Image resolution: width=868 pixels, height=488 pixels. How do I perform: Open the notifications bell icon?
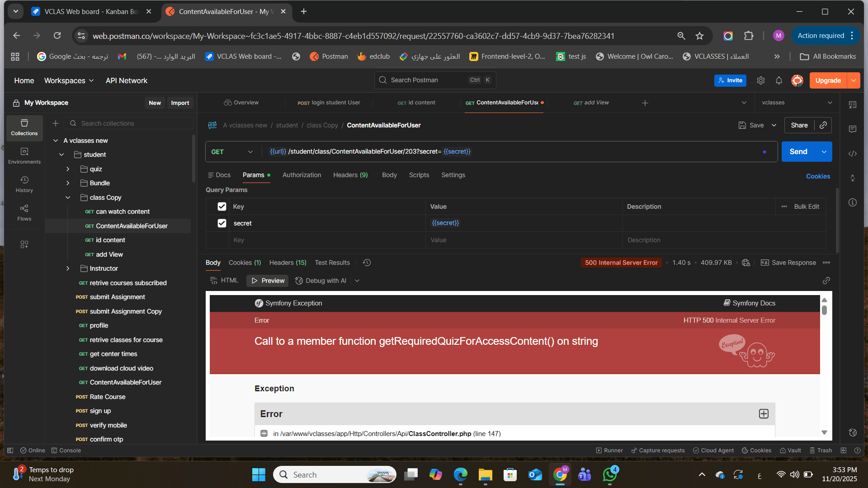778,80
